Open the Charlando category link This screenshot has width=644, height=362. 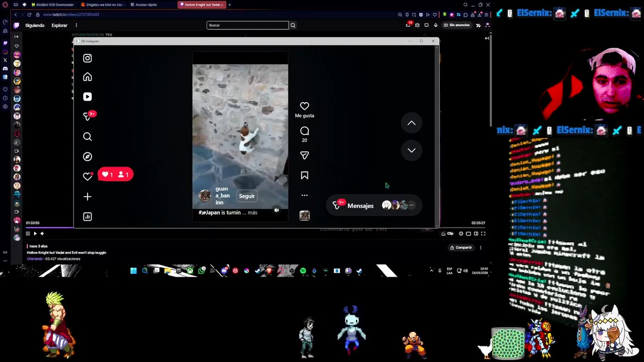point(35,259)
